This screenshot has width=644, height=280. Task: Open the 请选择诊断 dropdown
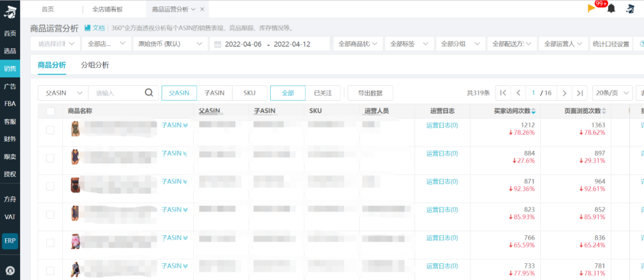click(55, 44)
